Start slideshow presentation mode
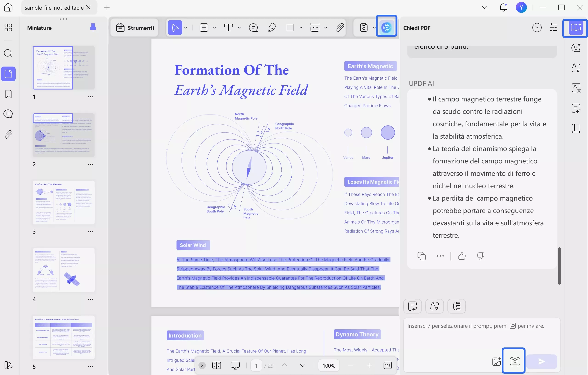 (235, 365)
